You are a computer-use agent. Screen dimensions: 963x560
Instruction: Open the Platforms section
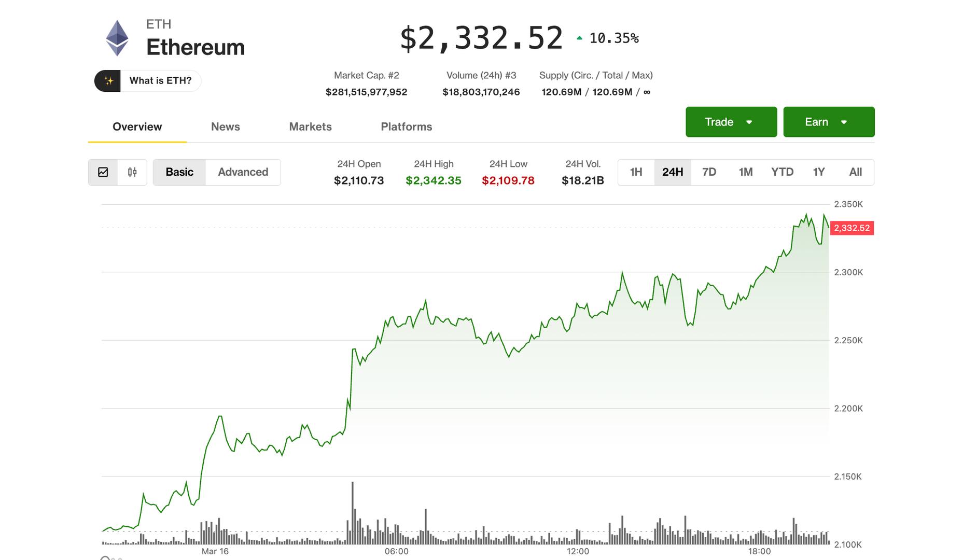pos(406,127)
